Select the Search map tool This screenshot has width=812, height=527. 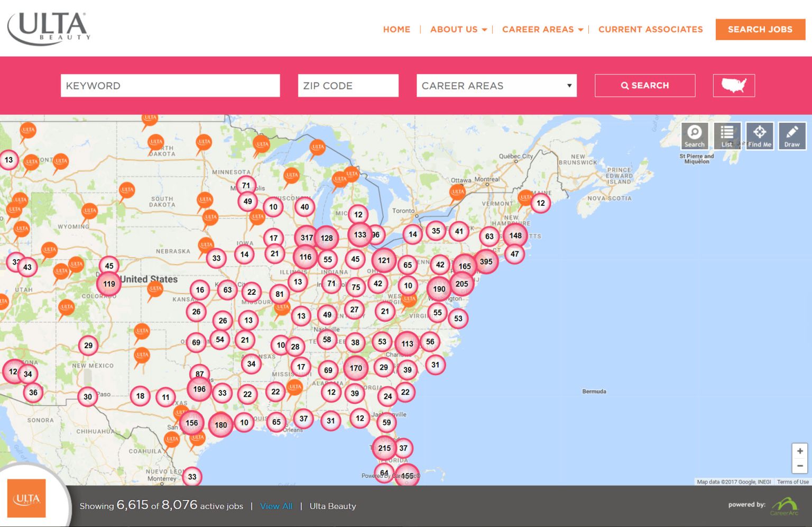[695, 135]
